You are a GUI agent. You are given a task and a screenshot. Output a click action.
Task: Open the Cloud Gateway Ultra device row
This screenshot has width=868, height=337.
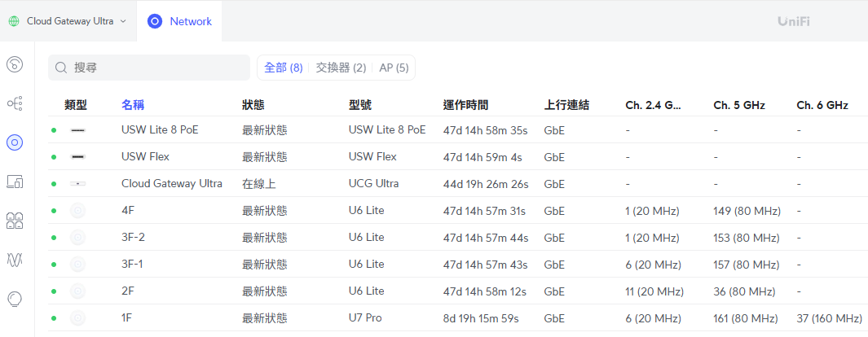(x=458, y=183)
